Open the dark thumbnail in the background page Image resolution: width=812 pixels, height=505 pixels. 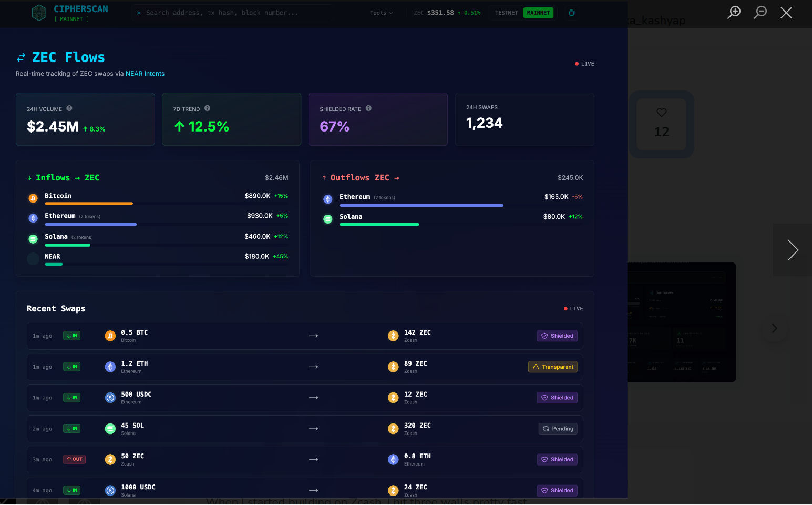[x=682, y=322]
